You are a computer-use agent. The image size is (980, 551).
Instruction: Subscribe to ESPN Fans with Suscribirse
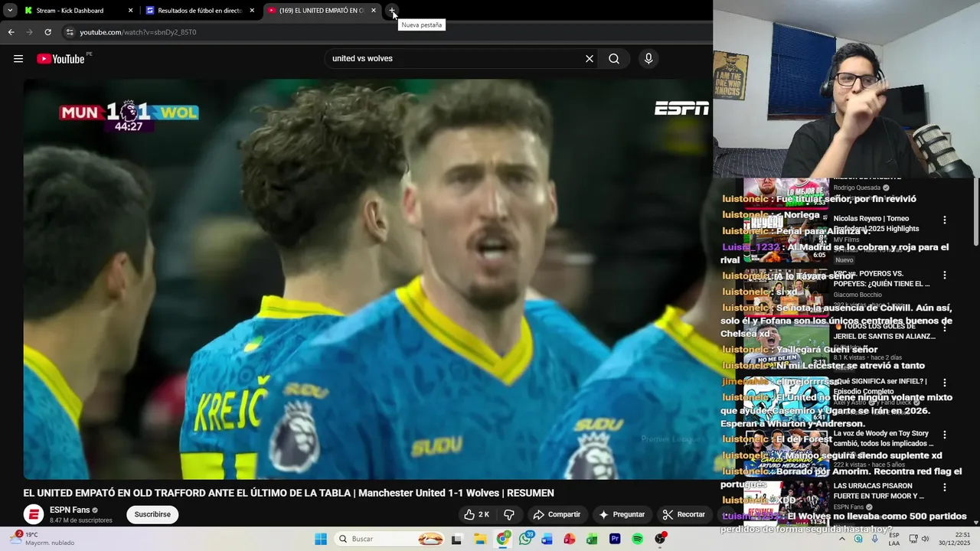(x=152, y=514)
